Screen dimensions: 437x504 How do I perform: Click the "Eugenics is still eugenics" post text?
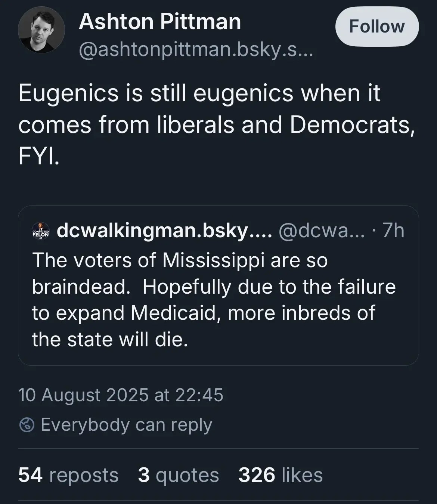pyautogui.click(x=199, y=93)
